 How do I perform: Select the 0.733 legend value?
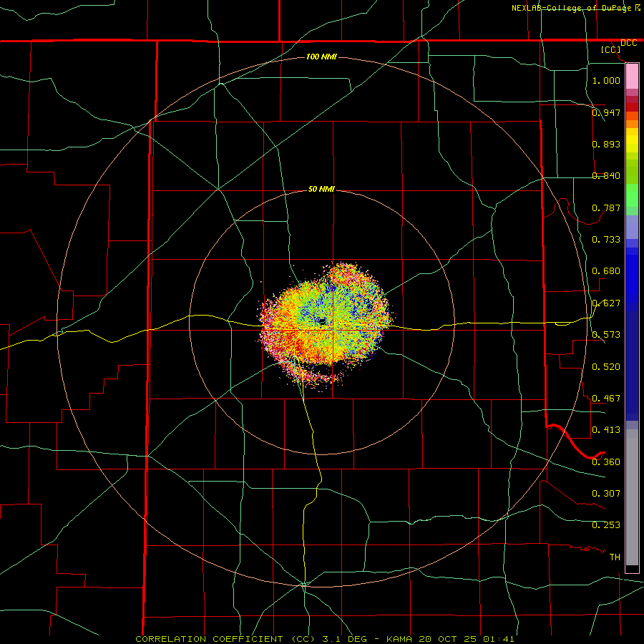point(606,240)
